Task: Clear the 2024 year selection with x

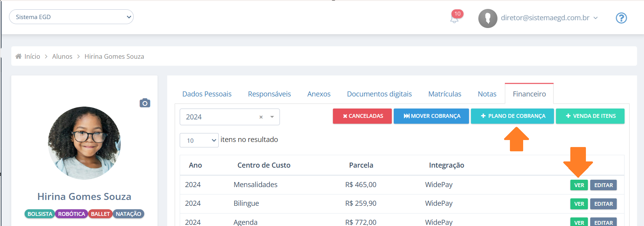Action: click(261, 117)
